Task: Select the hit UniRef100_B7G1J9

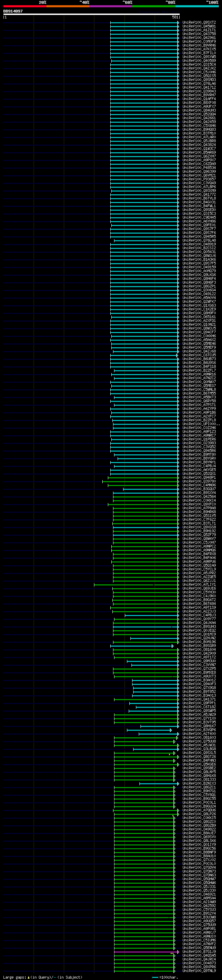Action: (199, 951)
